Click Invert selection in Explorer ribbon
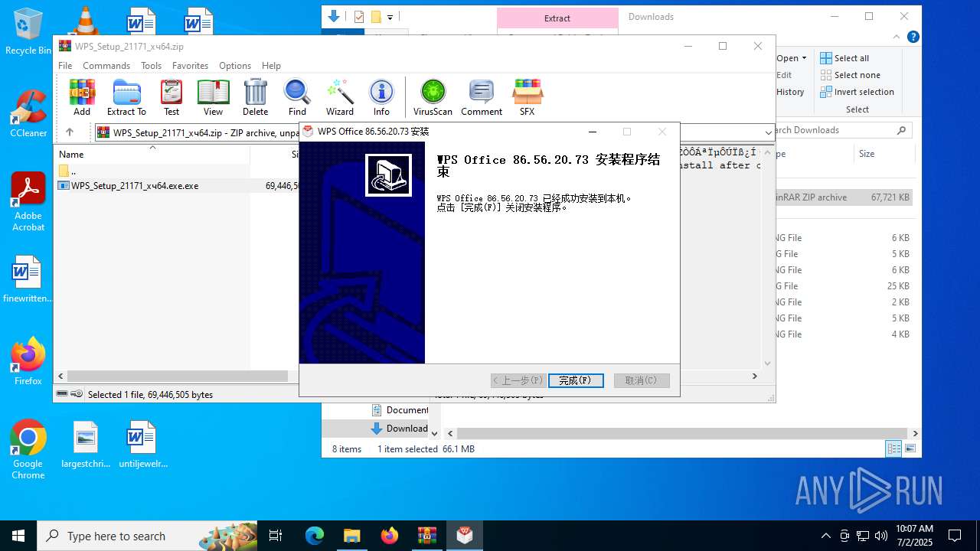The height and width of the screenshot is (551, 980). coord(857,92)
